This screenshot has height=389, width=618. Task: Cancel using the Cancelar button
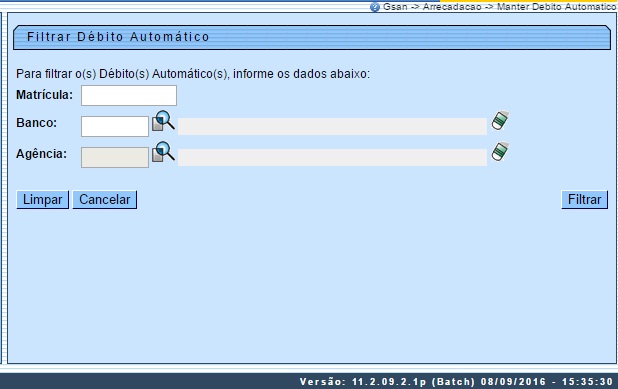tap(105, 200)
